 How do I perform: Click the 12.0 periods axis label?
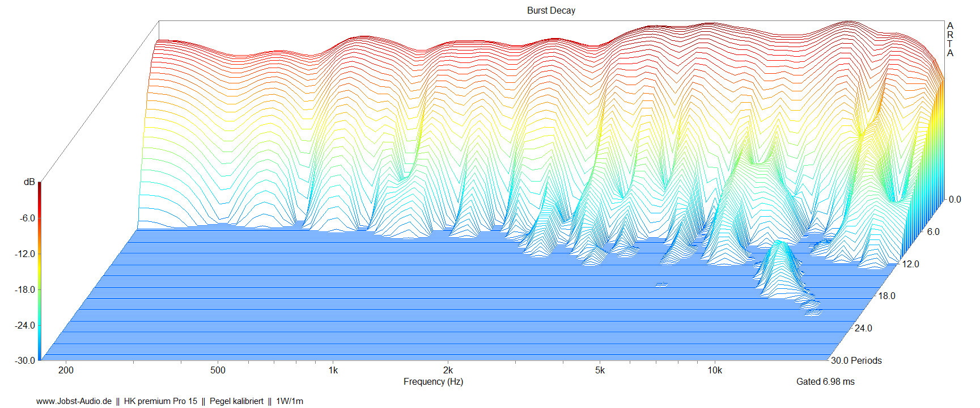pyautogui.click(x=910, y=264)
